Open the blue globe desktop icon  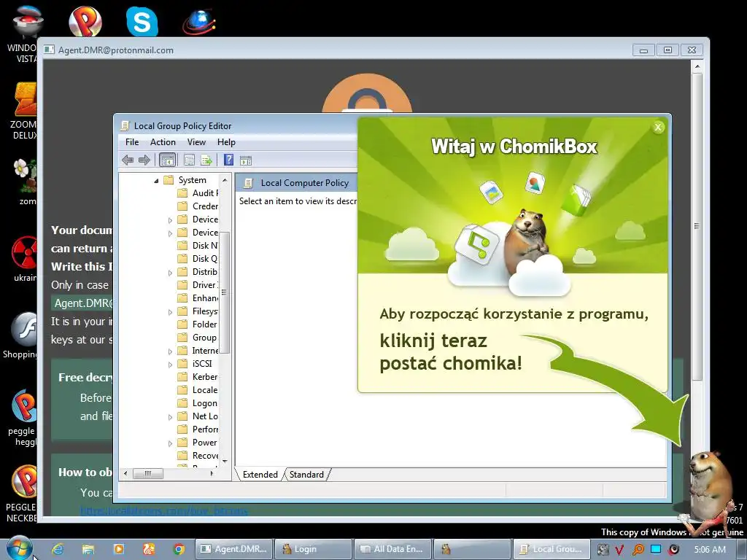point(199,21)
